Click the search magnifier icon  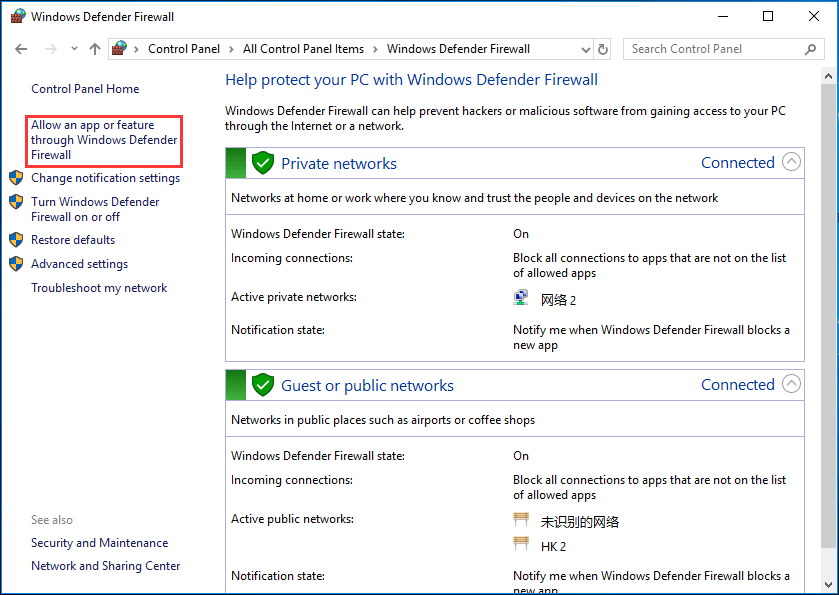coord(811,49)
